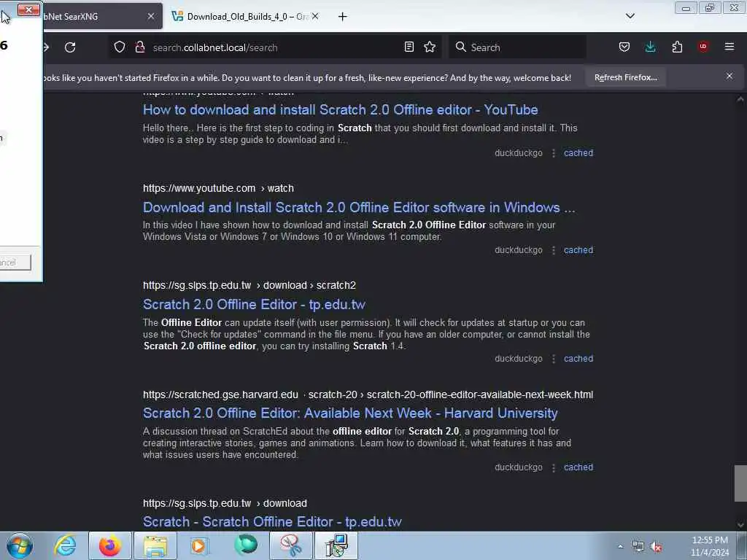This screenshot has width=747, height=560.
Task: Open the three-dot menu of the first YouTube result
Action: click(553, 153)
